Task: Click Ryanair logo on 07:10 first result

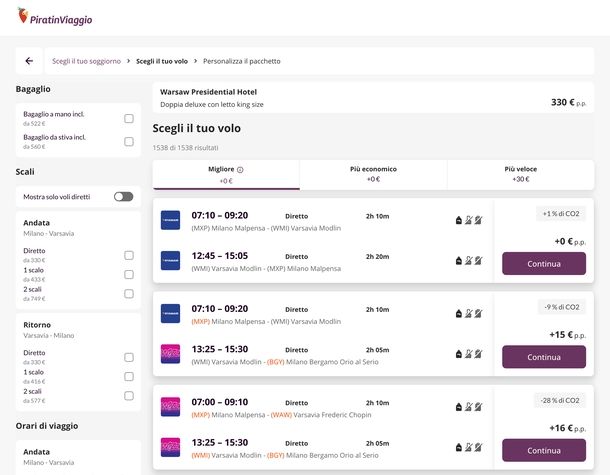Action: coord(170,220)
